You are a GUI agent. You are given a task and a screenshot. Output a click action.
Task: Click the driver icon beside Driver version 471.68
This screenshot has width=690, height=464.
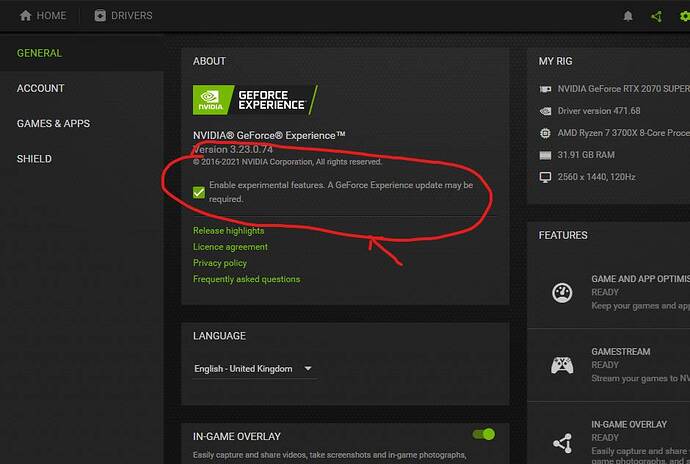[x=545, y=111]
